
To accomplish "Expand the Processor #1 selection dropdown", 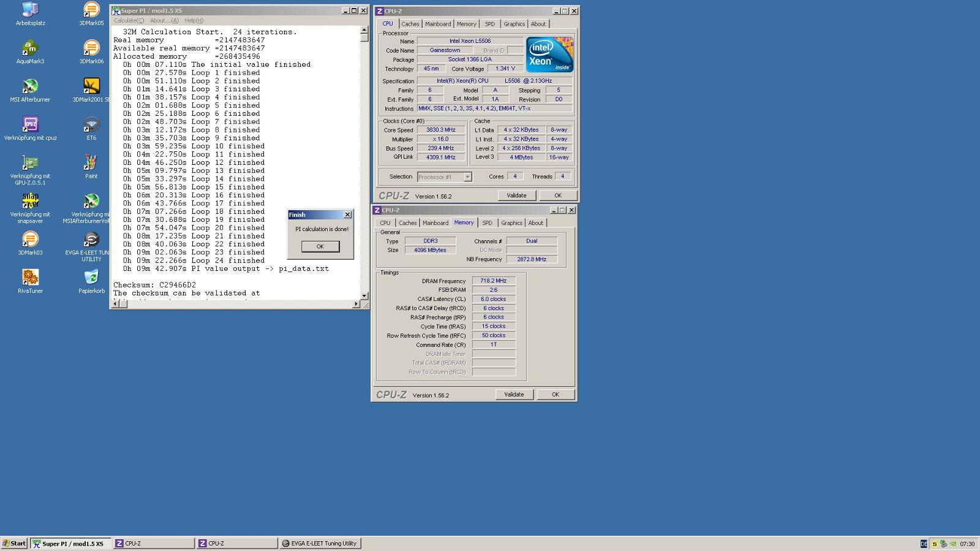I will (x=467, y=177).
